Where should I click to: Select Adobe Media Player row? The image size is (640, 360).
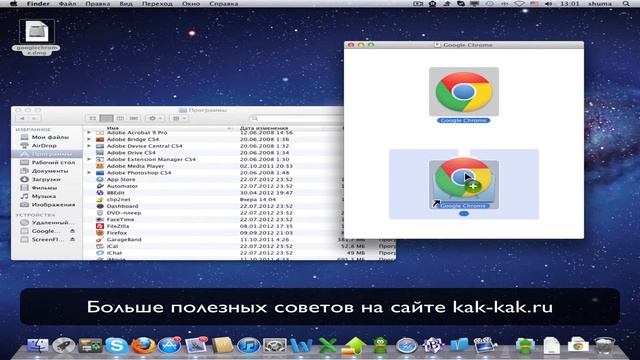point(213,166)
